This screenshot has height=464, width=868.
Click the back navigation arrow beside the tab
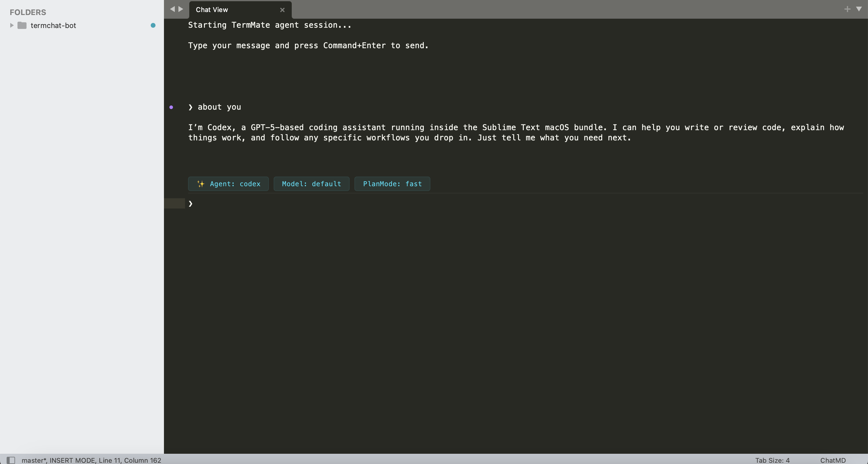coord(172,9)
